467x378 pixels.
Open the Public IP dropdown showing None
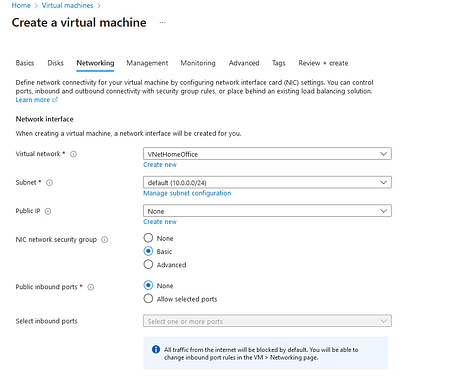(267, 211)
